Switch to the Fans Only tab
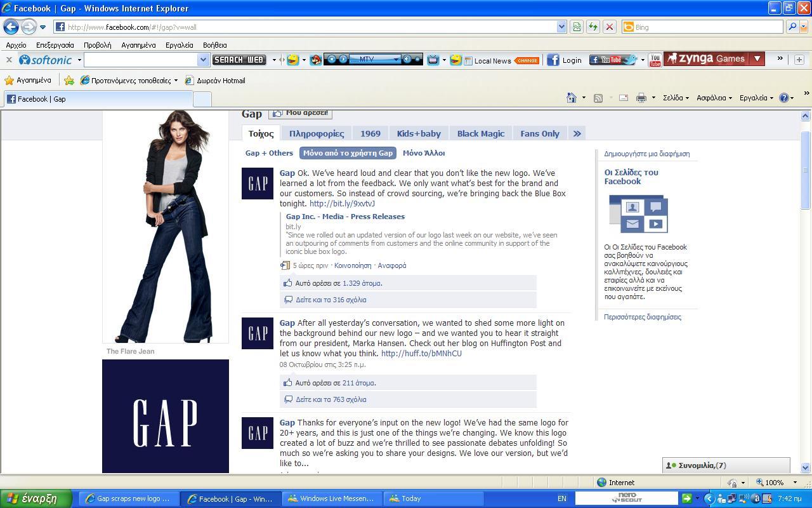Screen dimensions: 812x508 point(539,133)
